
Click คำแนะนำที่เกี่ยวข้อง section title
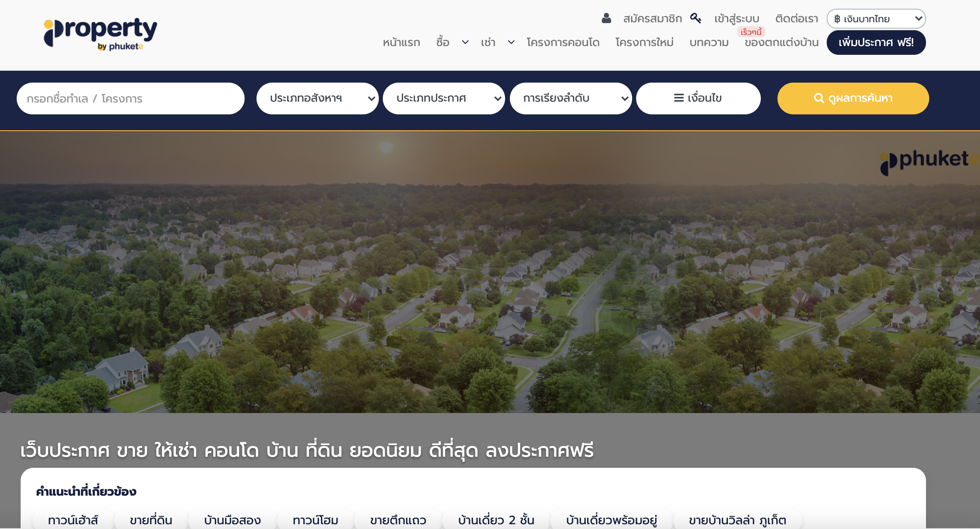[86, 491]
